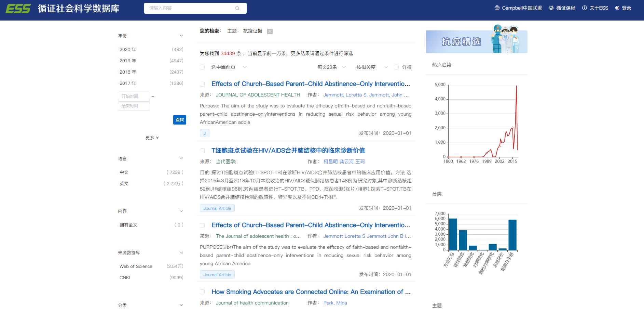Expand 更多 year options
The width and height of the screenshot is (644, 311).
point(152,138)
